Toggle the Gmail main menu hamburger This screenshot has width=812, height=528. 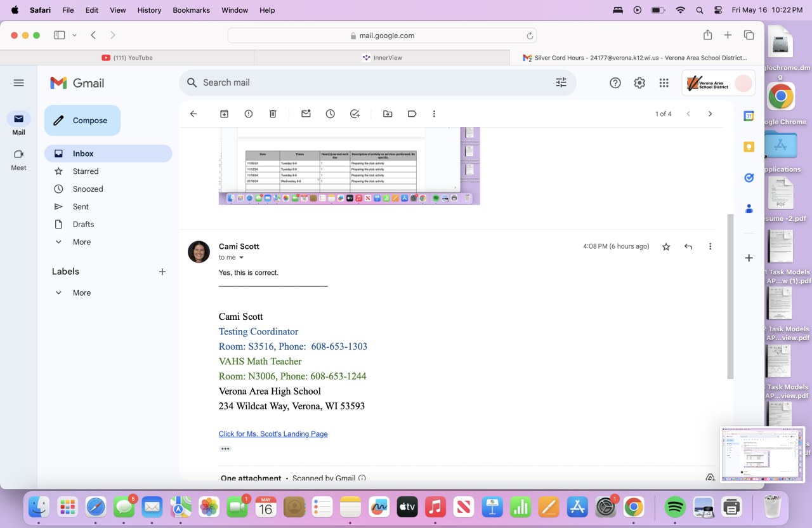pos(18,82)
